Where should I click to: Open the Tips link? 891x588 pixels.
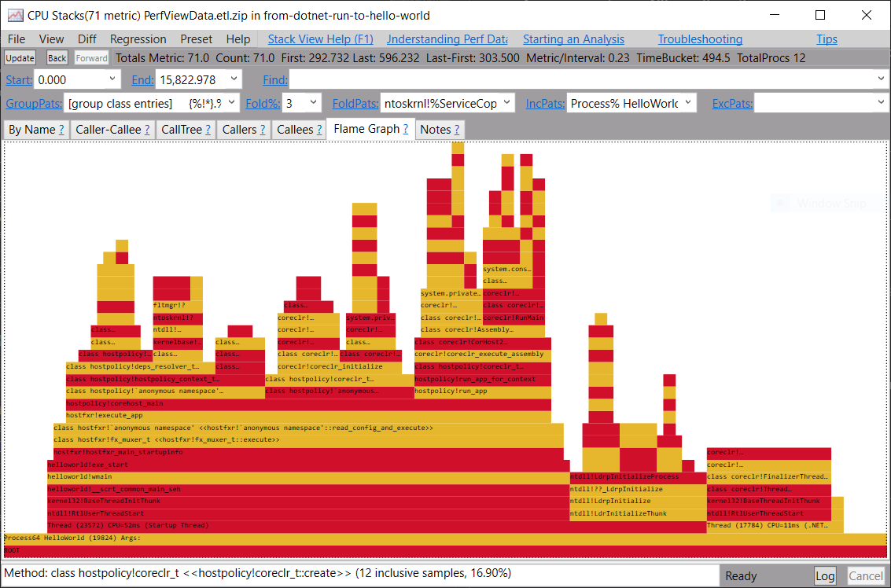(x=827, y=39)
